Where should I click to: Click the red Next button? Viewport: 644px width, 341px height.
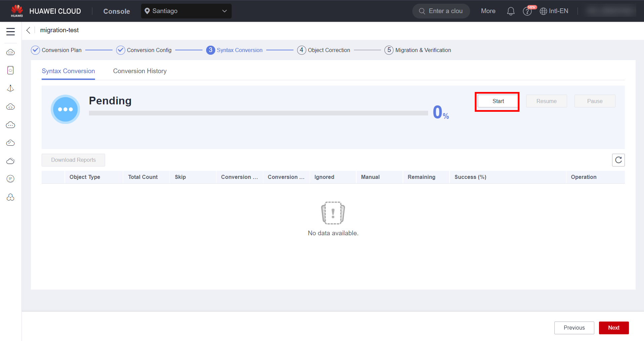click(613, 328)
